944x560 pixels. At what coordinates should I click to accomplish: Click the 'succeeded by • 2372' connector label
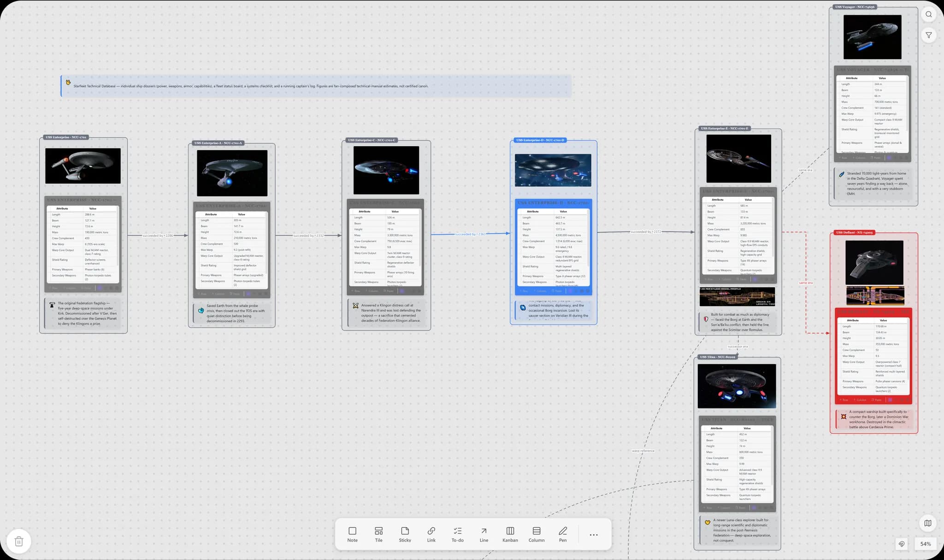(646, 232)
